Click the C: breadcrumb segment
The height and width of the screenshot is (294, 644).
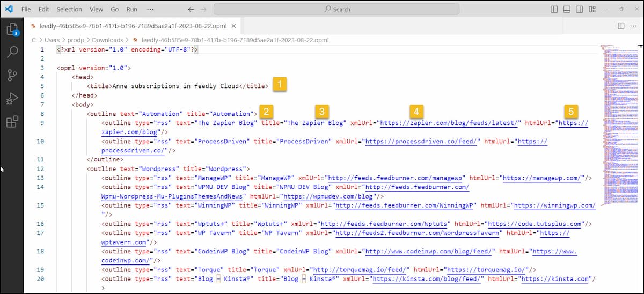pos(34,40)
